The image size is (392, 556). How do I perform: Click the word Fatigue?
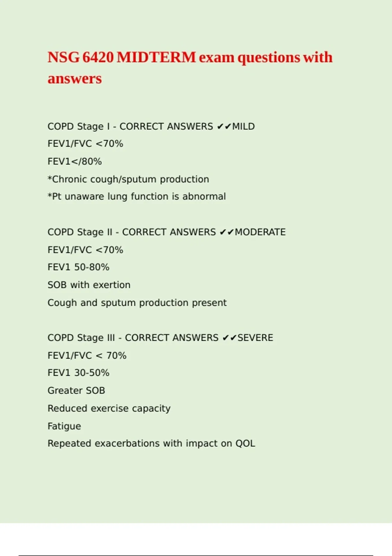coord(64,426)
